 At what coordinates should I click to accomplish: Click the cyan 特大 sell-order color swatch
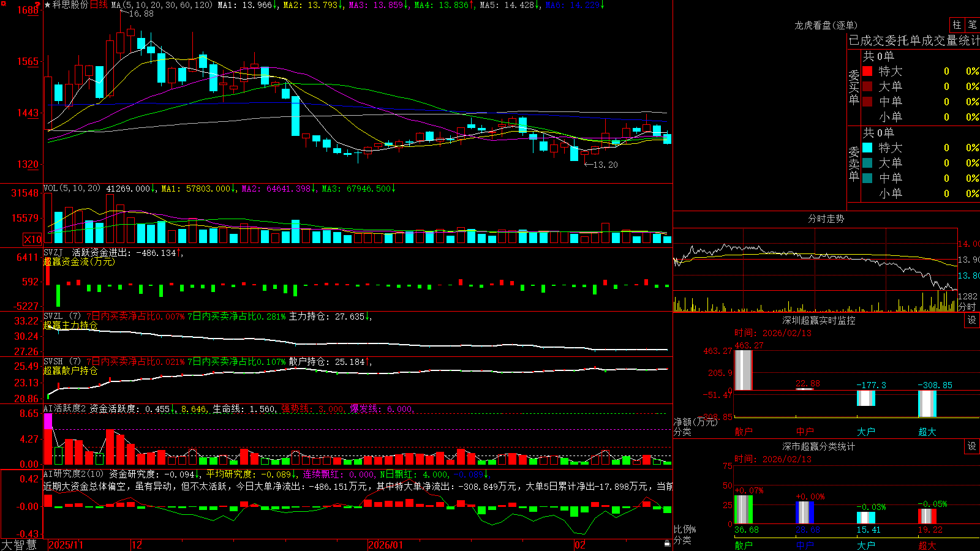(x=867, y=148)
